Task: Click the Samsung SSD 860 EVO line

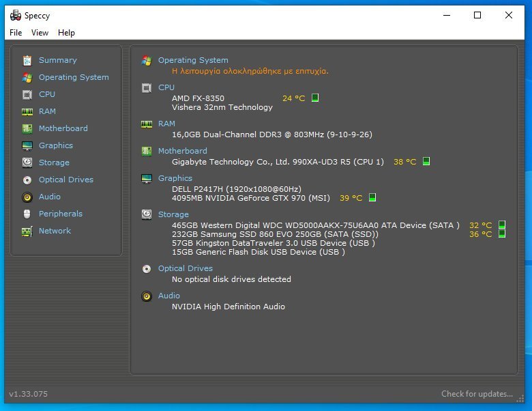Action: (275, 234)
